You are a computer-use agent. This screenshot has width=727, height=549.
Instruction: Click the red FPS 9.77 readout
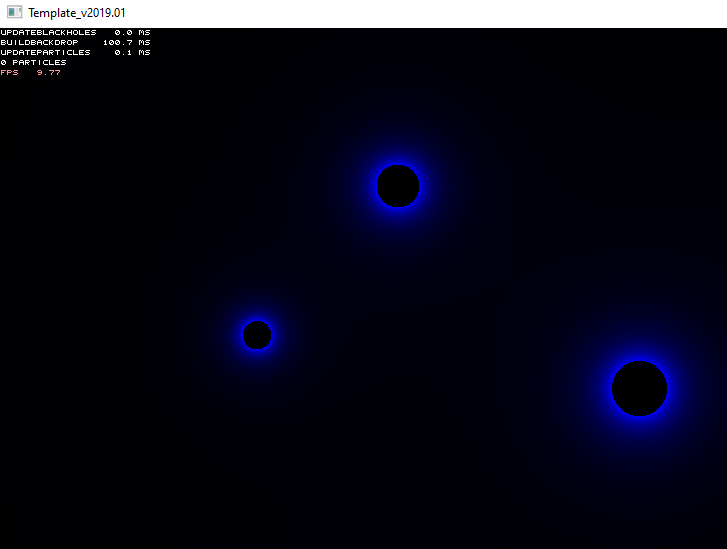[31, 73]
